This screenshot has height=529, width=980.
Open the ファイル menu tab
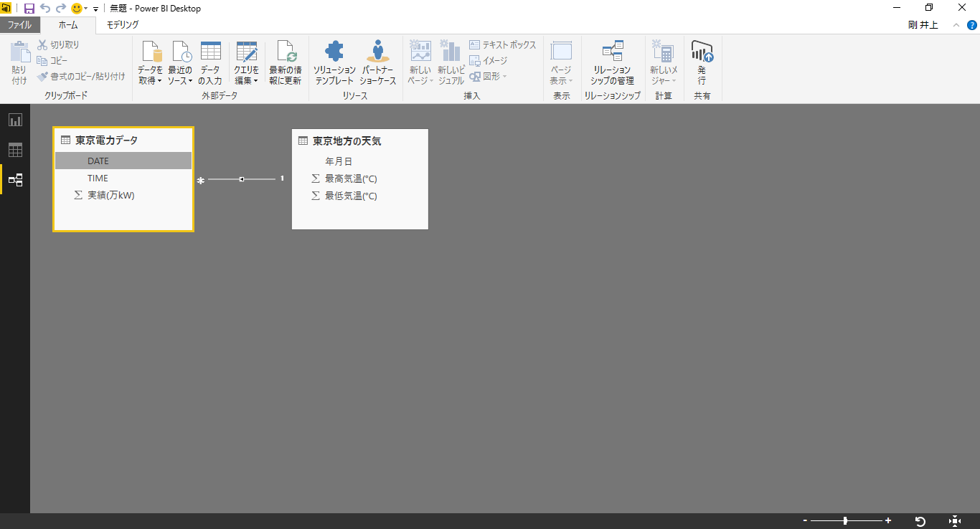[x=19, y=25]
